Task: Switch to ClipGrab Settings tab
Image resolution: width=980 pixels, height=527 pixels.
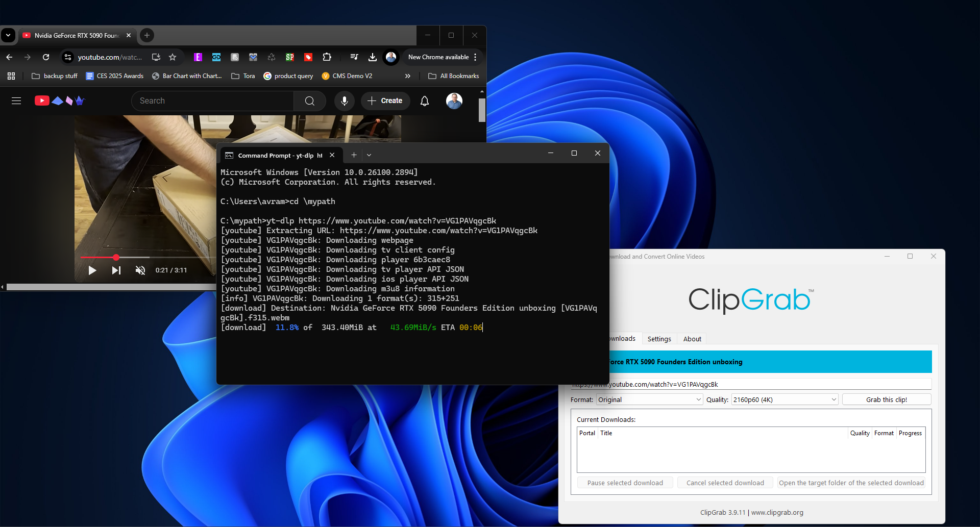Action: [658, 338]
